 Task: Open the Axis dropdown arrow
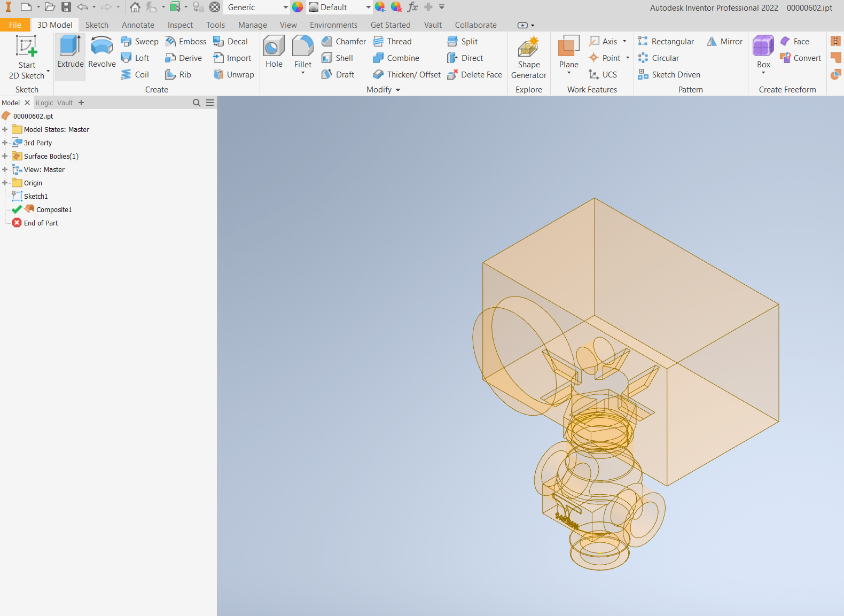(624, 42)
